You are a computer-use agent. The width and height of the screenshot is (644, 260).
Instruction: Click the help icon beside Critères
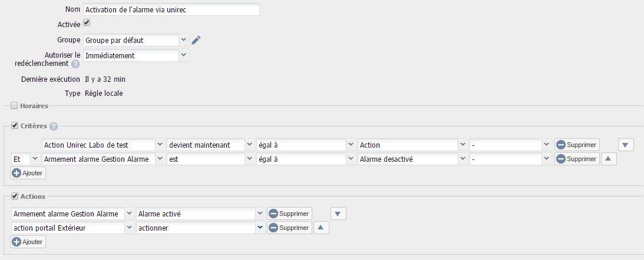(54, 126)
